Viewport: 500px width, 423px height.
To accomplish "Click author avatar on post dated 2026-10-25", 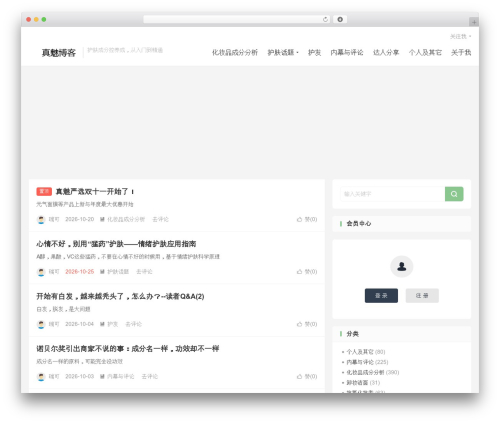I will pos(41,272).
